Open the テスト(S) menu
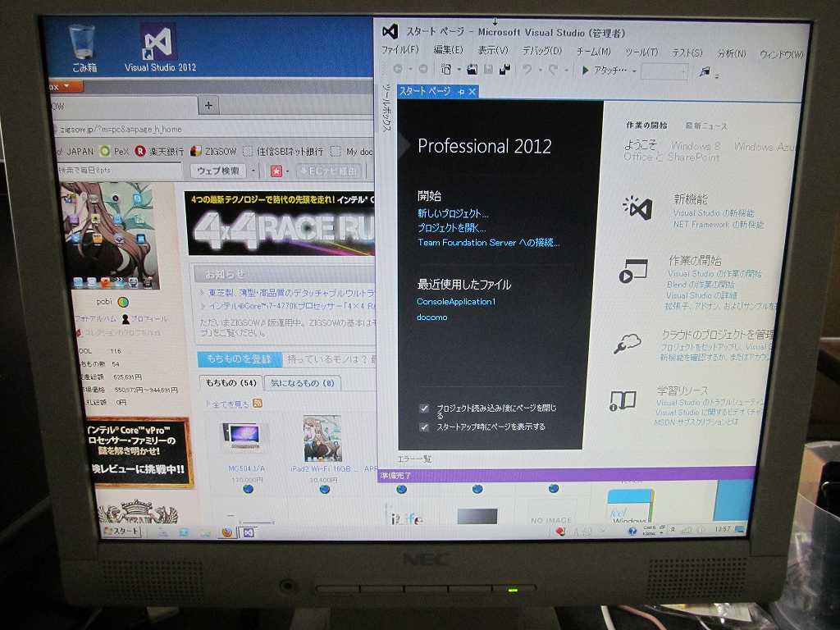840x630 pixels. coord(687,52)
